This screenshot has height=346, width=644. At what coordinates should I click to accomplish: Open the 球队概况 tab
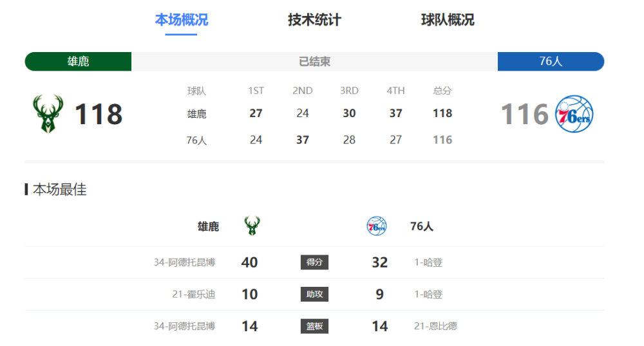[448, 20]
